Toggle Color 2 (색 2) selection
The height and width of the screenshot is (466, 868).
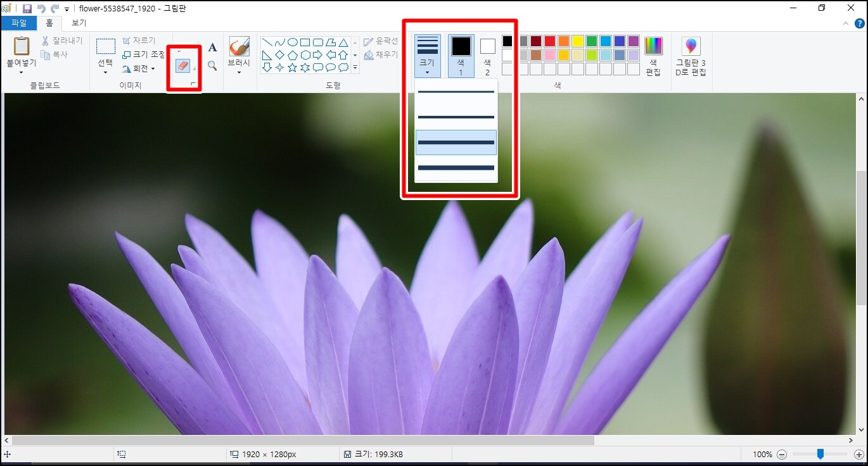pos(487,56)
